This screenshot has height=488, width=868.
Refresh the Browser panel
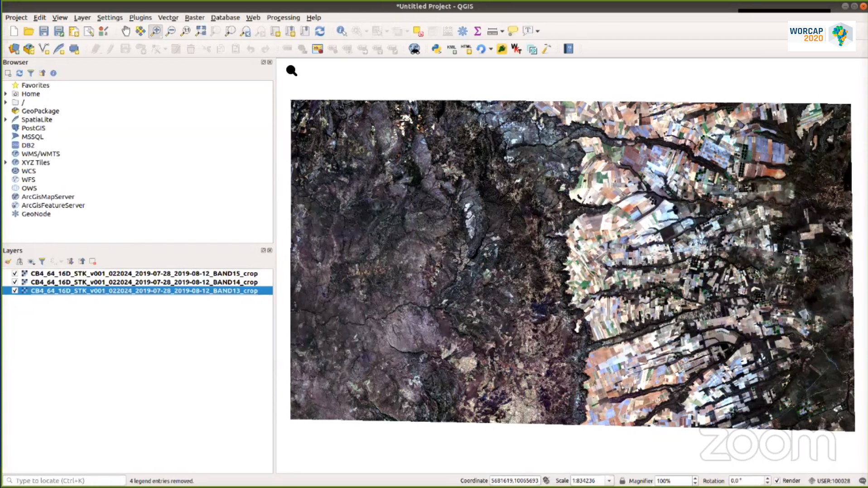point(19,73)
